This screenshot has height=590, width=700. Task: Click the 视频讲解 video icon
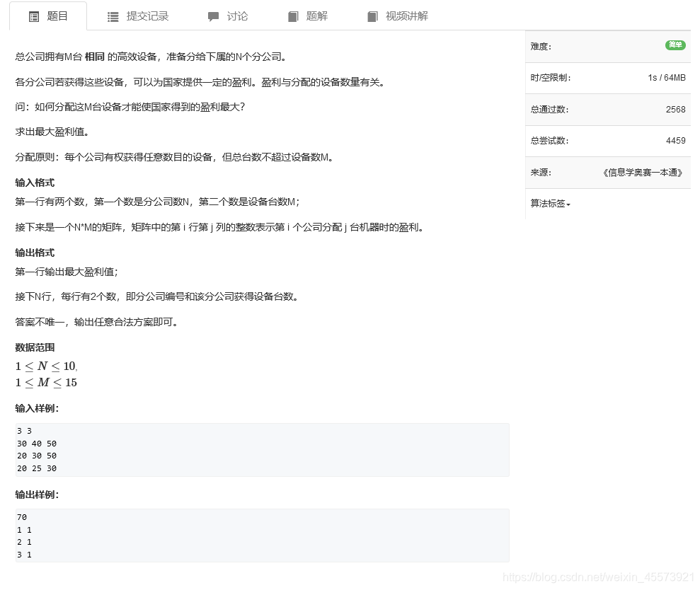[x=373, y=16]
